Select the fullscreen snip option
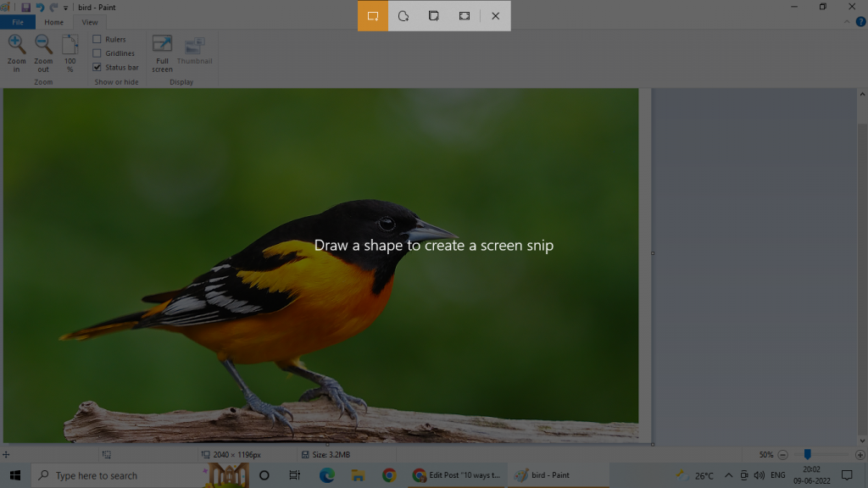Viewport: 868px width, 488px height. (464, 15)
